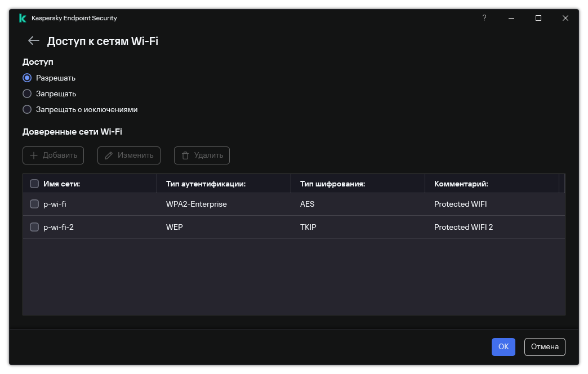The width and height of the screenshot is (588, 374).
Task: Check the select-all box beside Имя сети
Action: coord(34,184)
